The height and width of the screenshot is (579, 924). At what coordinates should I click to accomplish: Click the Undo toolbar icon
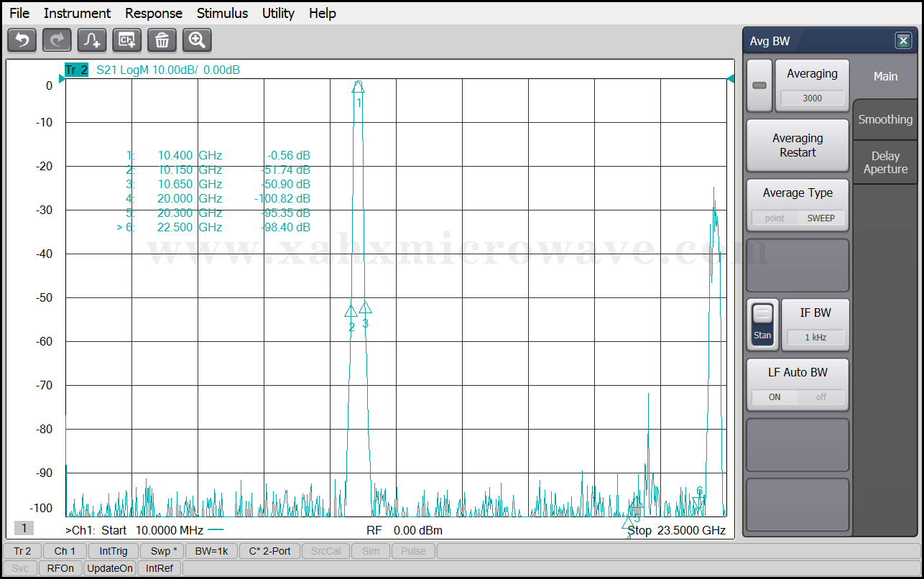coord(22,40)
